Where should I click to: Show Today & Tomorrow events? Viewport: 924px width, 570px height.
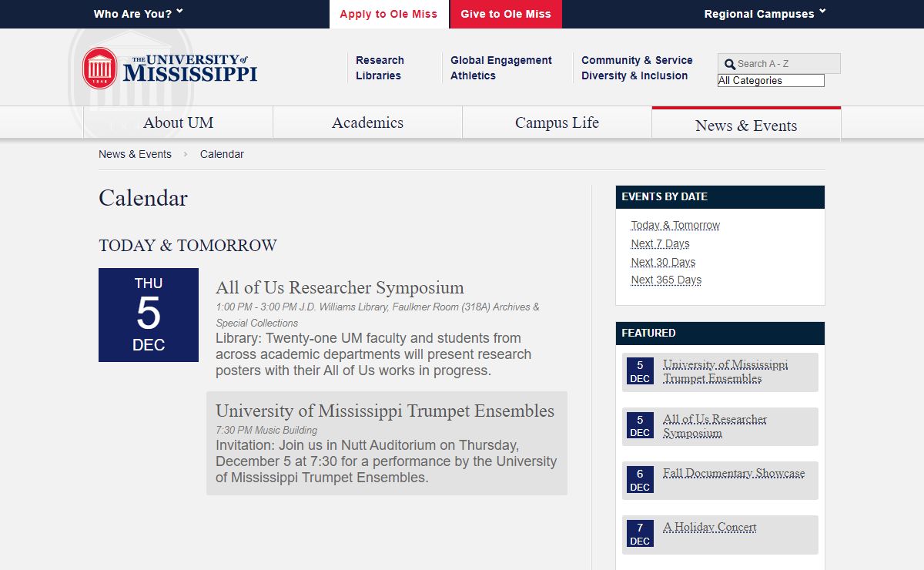click(x=675, y=225)
